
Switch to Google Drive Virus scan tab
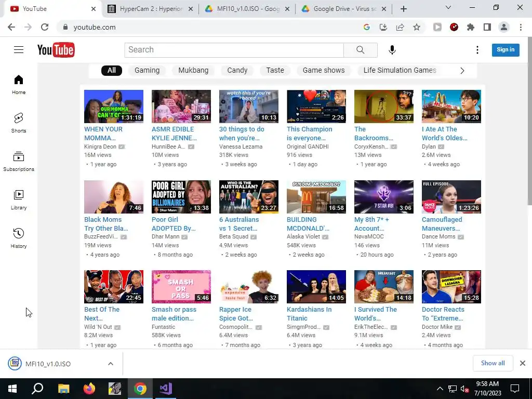(344, 9)
